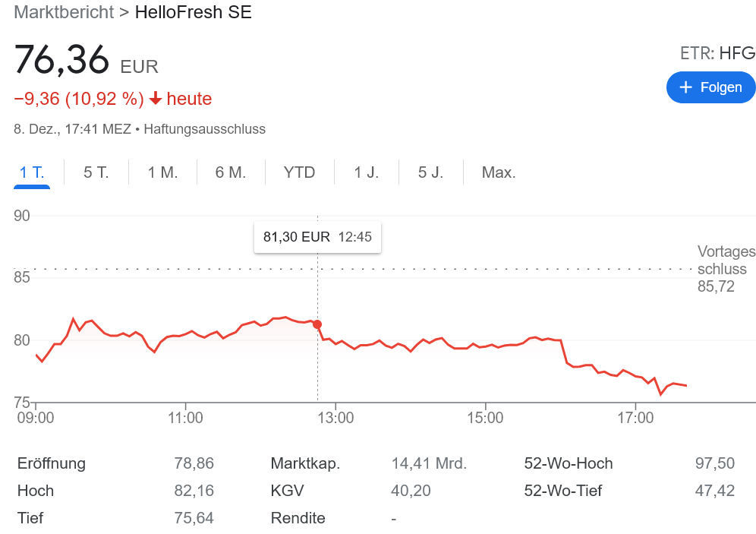Viewport: 756px width, 534px height.
Task: Open the 1 M. price history
Action: click(162, 172)
